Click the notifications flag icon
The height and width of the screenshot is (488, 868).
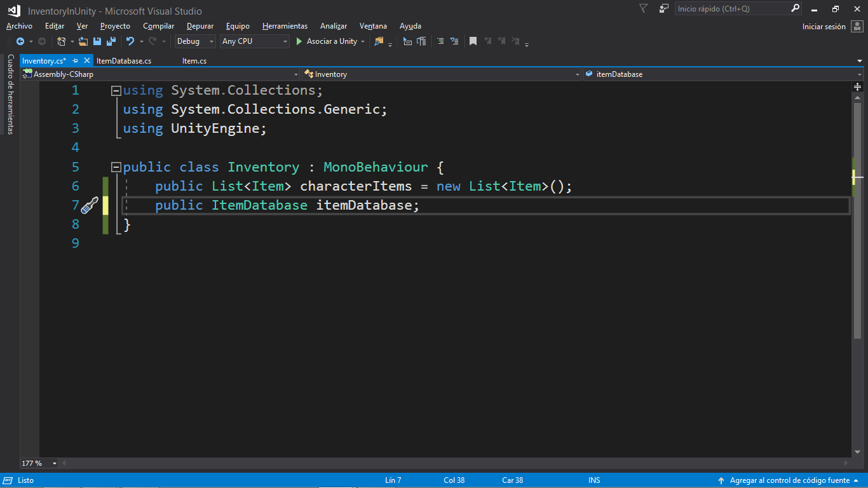(643, 9)
